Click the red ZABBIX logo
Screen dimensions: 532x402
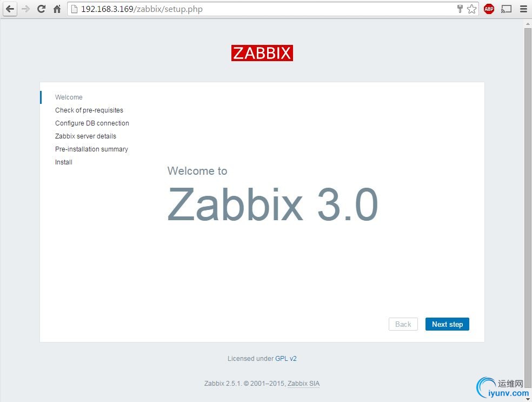[262, 53]
